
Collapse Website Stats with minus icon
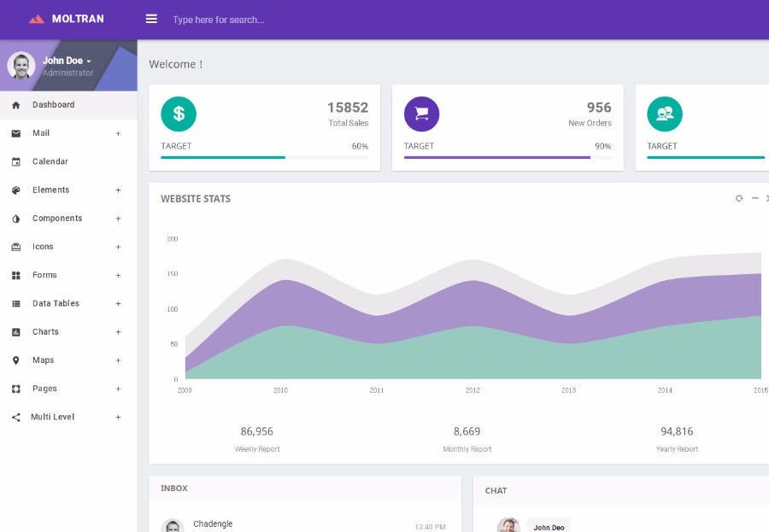(x=754, y=198)
